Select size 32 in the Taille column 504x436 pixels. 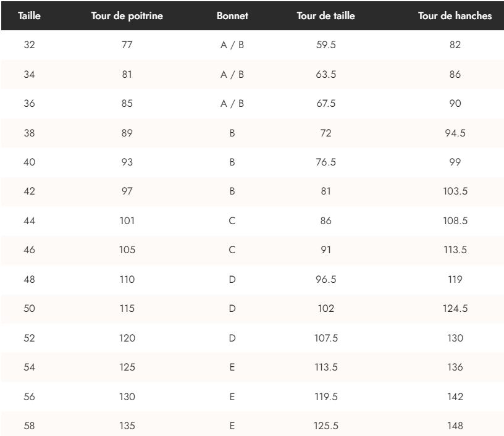pyautogui.click(x=29, y=45)
